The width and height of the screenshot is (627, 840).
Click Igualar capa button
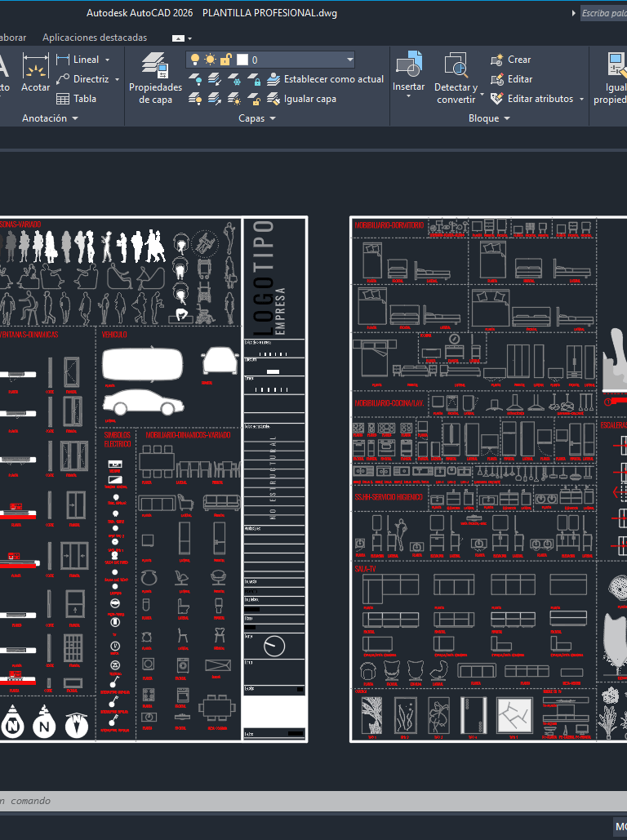[302, 99]
